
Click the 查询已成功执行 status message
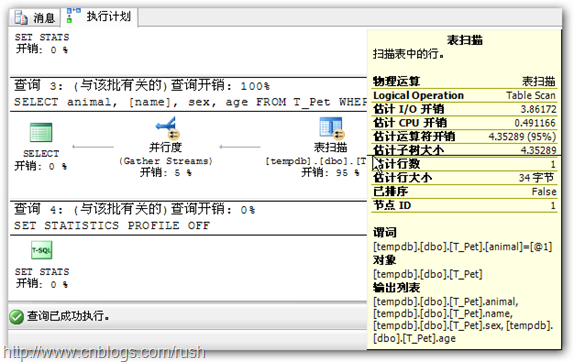tap(68, 316)
